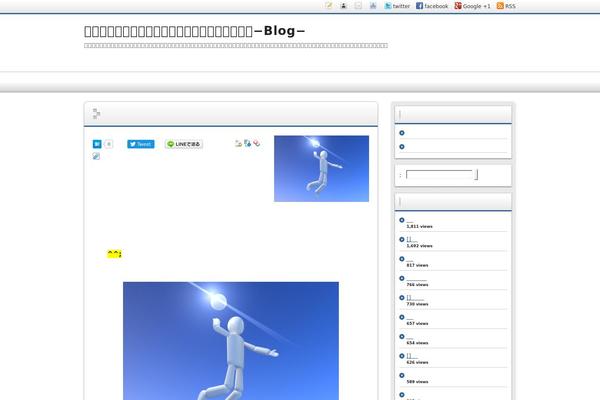
Task: Click the red pin icon above article
Action: pyautogui.click(x=256, y=143)
